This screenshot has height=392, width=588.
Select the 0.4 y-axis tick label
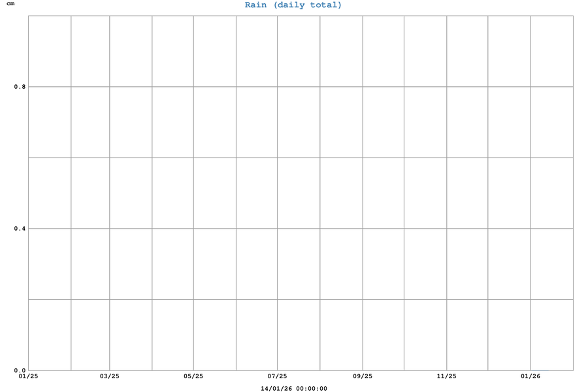click(x=20, y=229)
